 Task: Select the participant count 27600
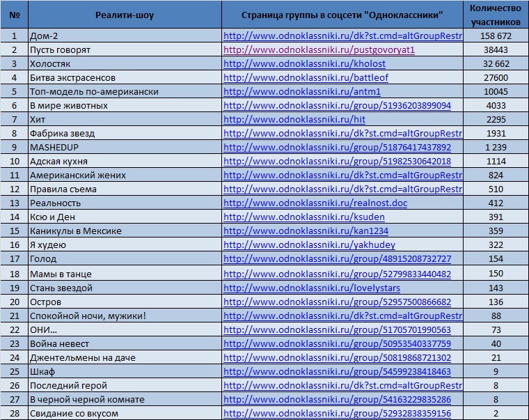(x=496, y=77)
